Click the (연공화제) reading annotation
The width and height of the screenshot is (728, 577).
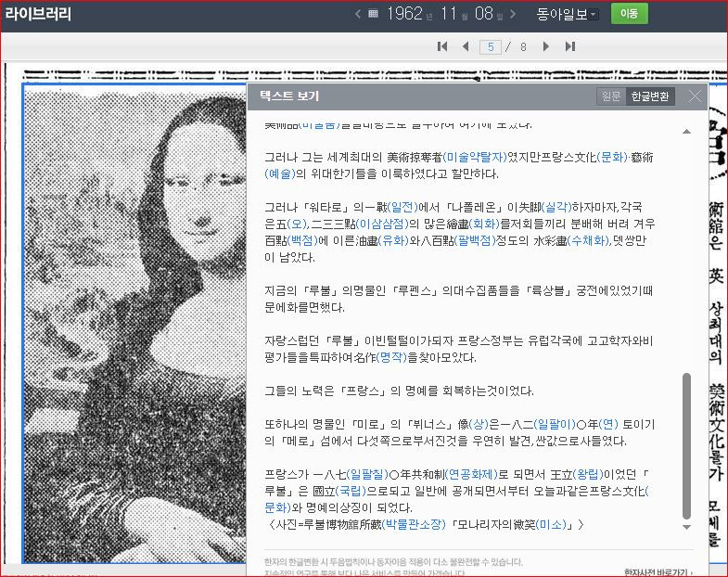click(x=471, y=474)
